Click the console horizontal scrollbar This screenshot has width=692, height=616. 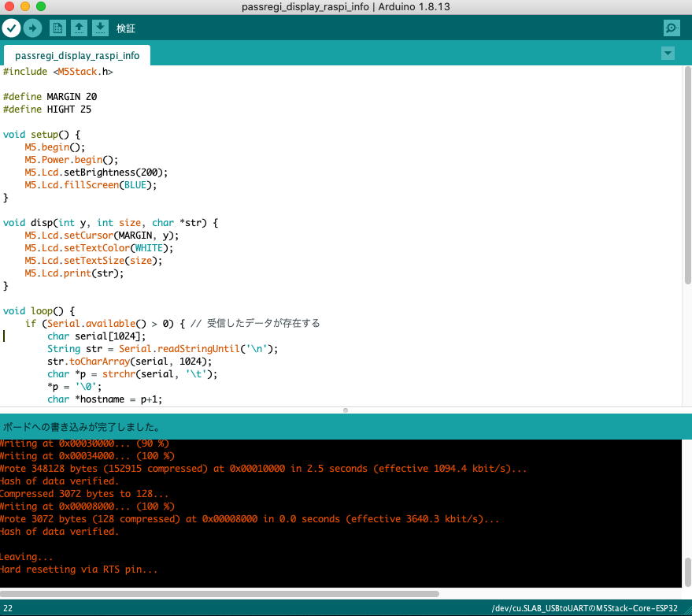pos(220,594)
